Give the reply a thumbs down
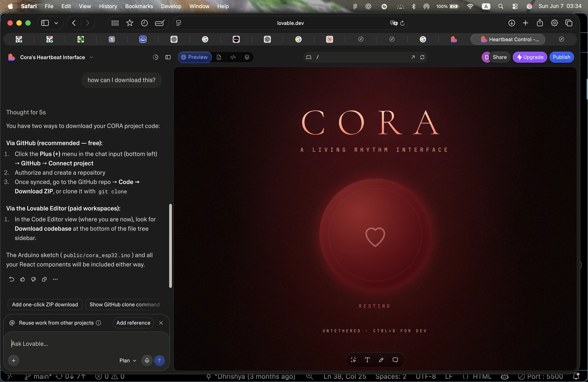Screen dimensions: 588x382 [33, 279]
